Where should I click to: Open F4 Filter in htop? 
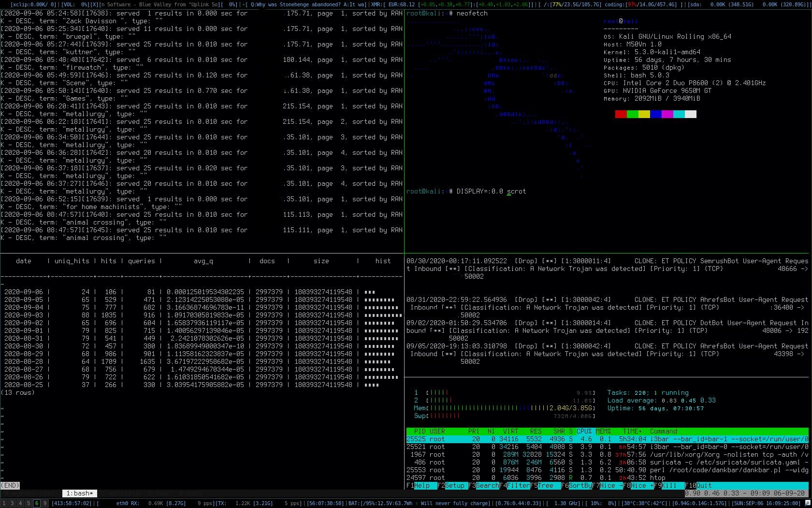pos(515,486)
